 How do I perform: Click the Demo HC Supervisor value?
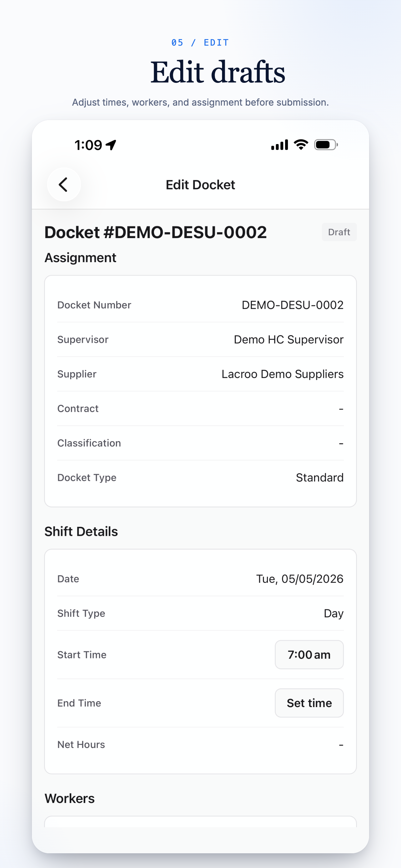pyautogui.click(x=289, y=339)
